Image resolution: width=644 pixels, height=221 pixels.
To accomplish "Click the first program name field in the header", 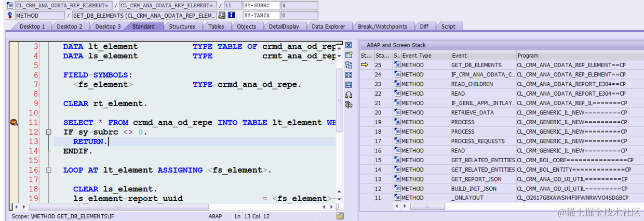I will pos(64,6).
